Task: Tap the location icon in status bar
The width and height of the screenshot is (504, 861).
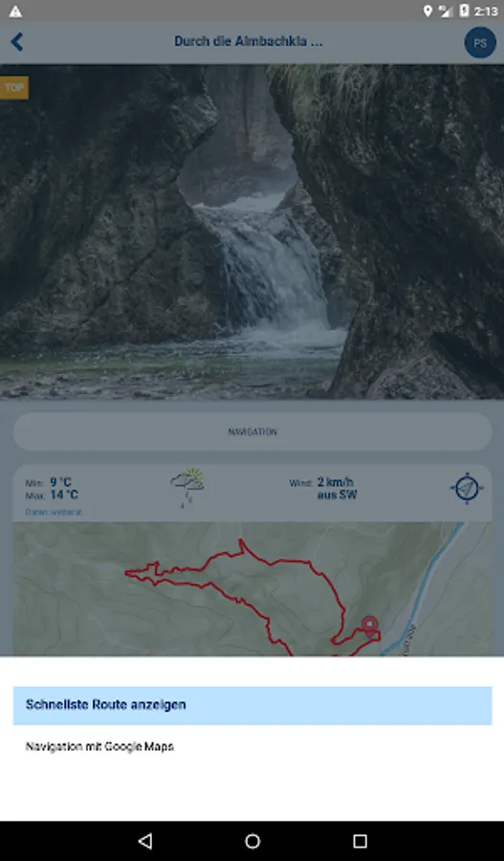Action: [427, 11]
